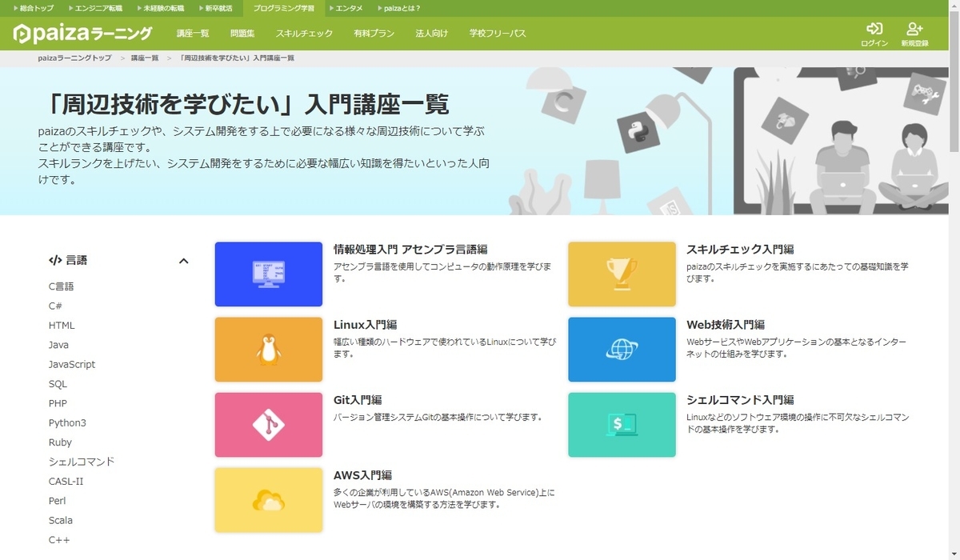This screenshot has height=560, width=960.
Task: Click the login icon
Action: [874, 29]
